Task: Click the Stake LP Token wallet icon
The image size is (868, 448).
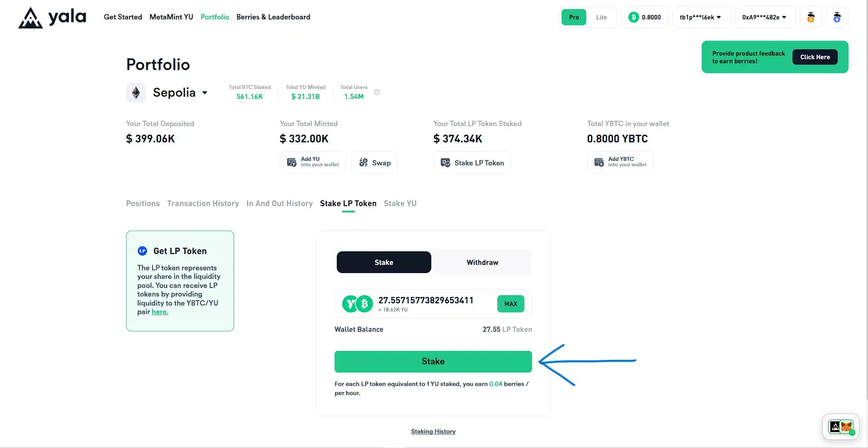Action: (445, 163)
